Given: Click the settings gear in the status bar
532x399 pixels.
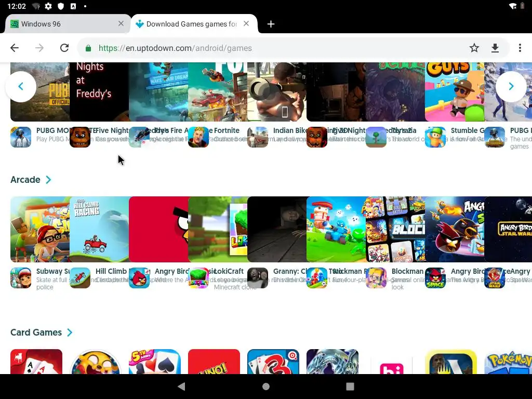Looking at the screenshot, I should click(x=48, y=6).
